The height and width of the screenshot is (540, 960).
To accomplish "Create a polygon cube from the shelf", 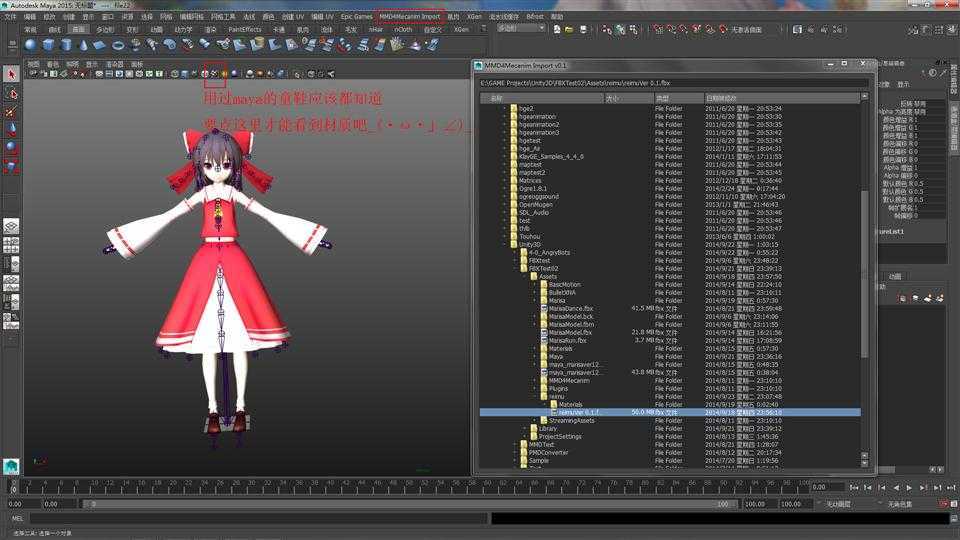I will [x=48, y=45].
